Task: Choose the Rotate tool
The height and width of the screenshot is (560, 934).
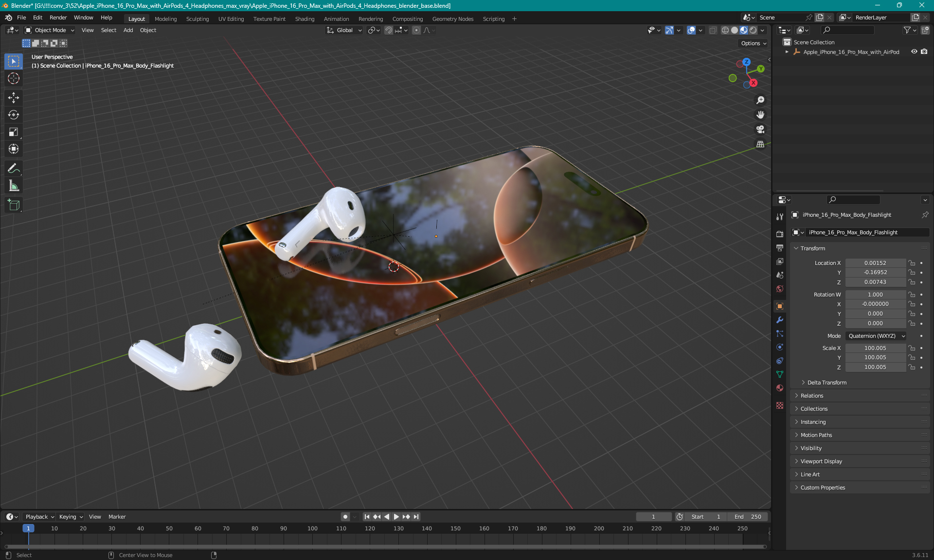Action: [14, 115]
